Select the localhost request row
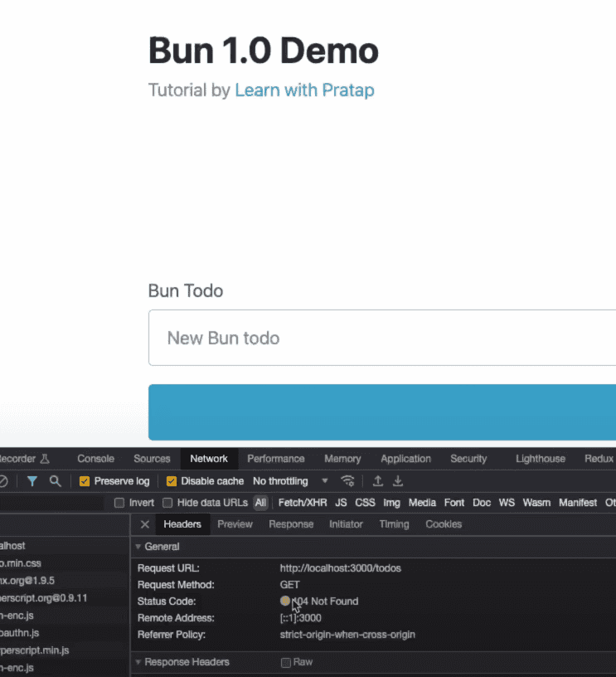The width and height of the screenshot is (616, 677). (65, 546)
